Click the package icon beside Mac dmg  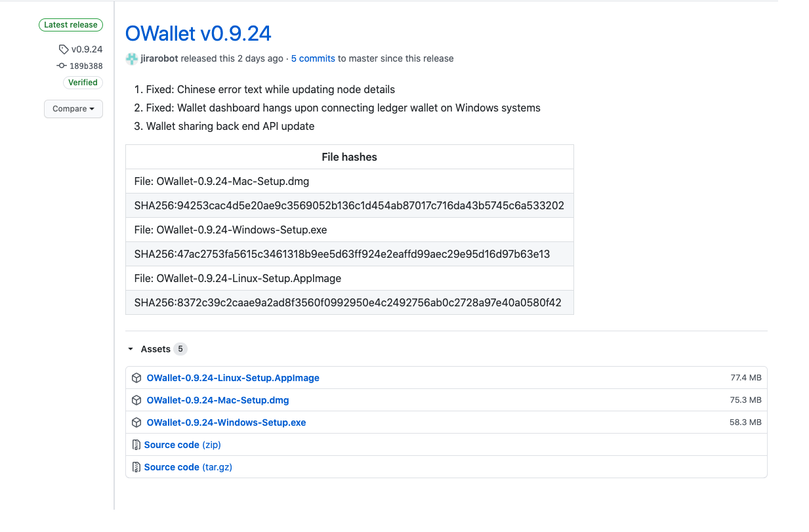tap(136, 400)
